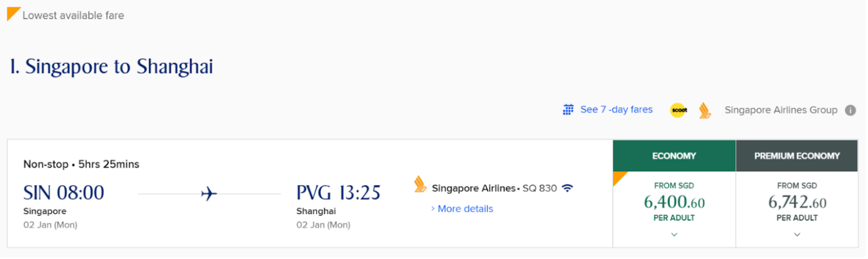Click the orange corner flag in Economy cell
This screenshot has height=259, width=868.
click(x=619, y=178)
